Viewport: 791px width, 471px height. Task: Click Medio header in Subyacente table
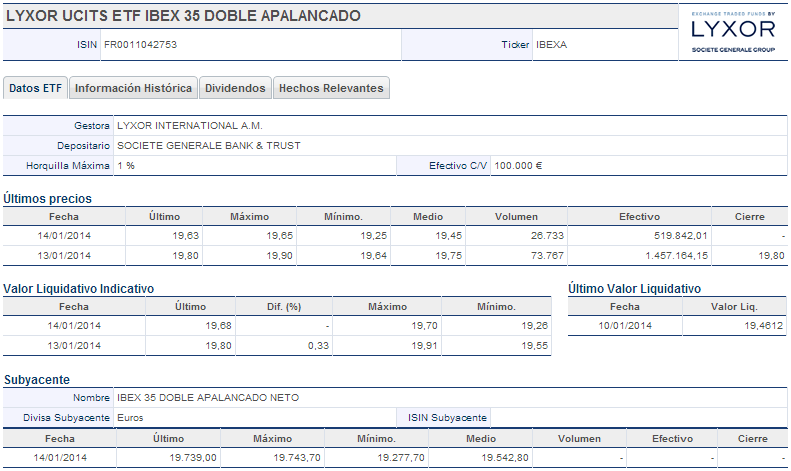[x=481, y=439]
